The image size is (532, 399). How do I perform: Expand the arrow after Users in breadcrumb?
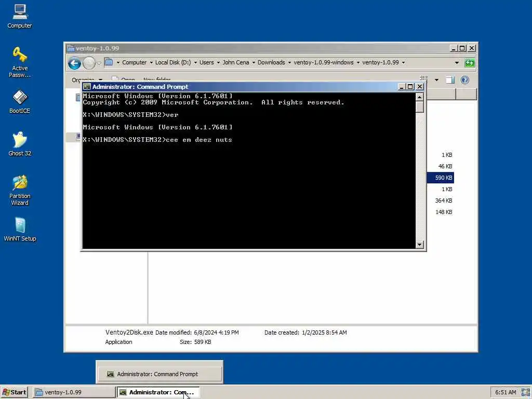[218, 63]
